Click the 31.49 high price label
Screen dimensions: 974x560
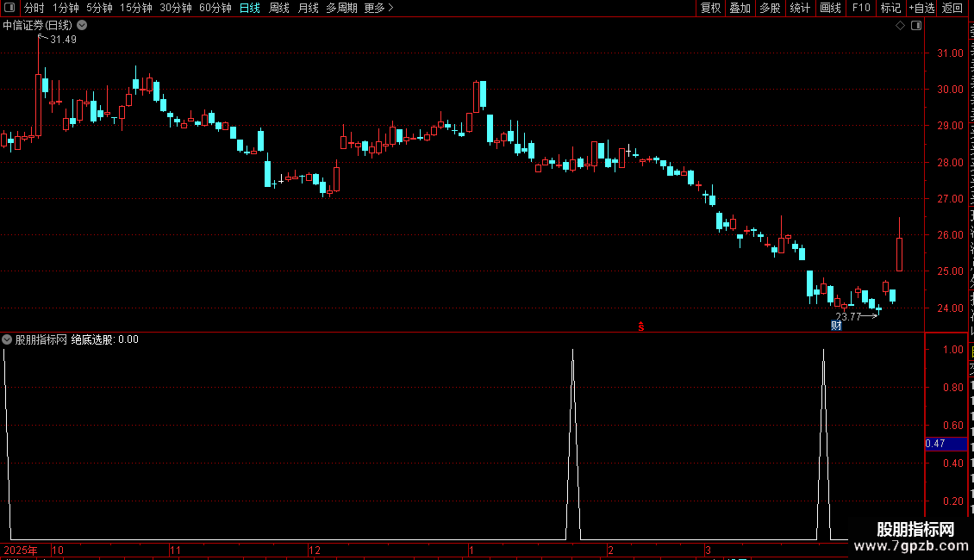coord(63,40)
